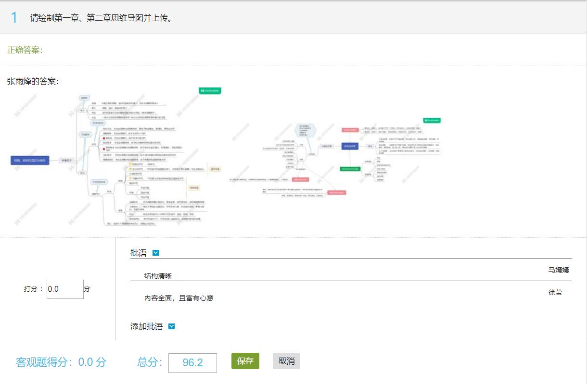The image size is (588, 384).
Task: Click the 张雨烽的答案 label
Action: (33, 81)
